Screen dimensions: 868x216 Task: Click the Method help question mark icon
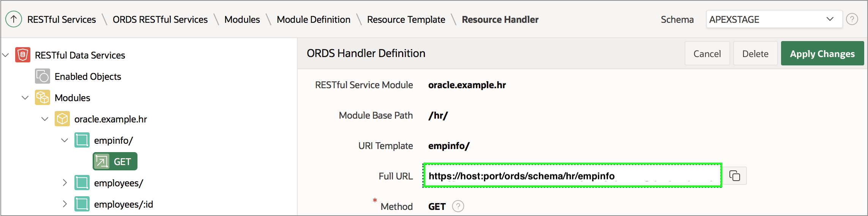click(x=458, y=206)
